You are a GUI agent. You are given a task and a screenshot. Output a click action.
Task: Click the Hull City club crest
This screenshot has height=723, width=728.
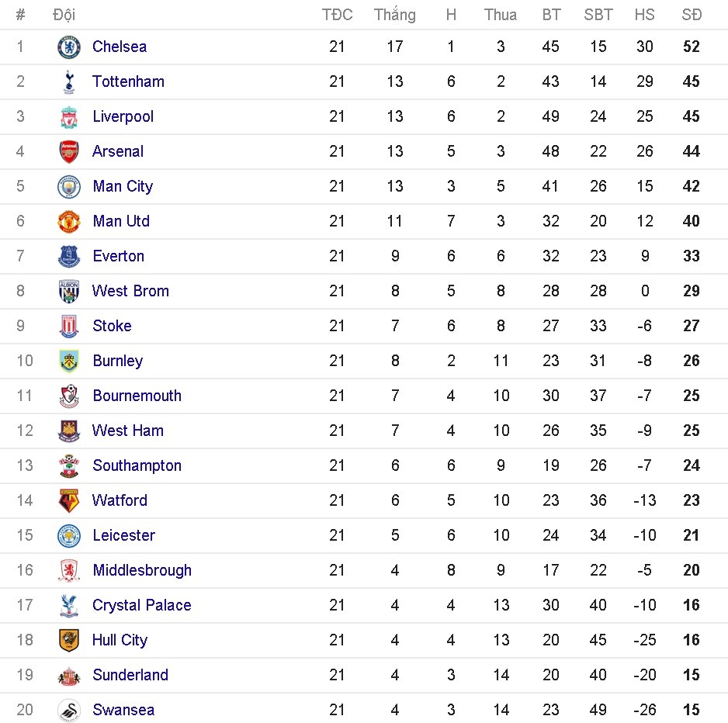69,641
